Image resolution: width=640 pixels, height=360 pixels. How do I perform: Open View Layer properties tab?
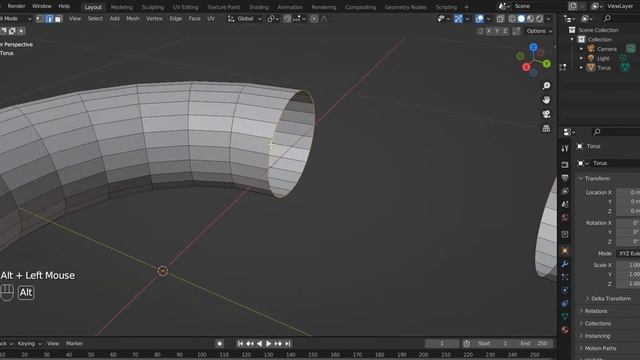[565, 191]
